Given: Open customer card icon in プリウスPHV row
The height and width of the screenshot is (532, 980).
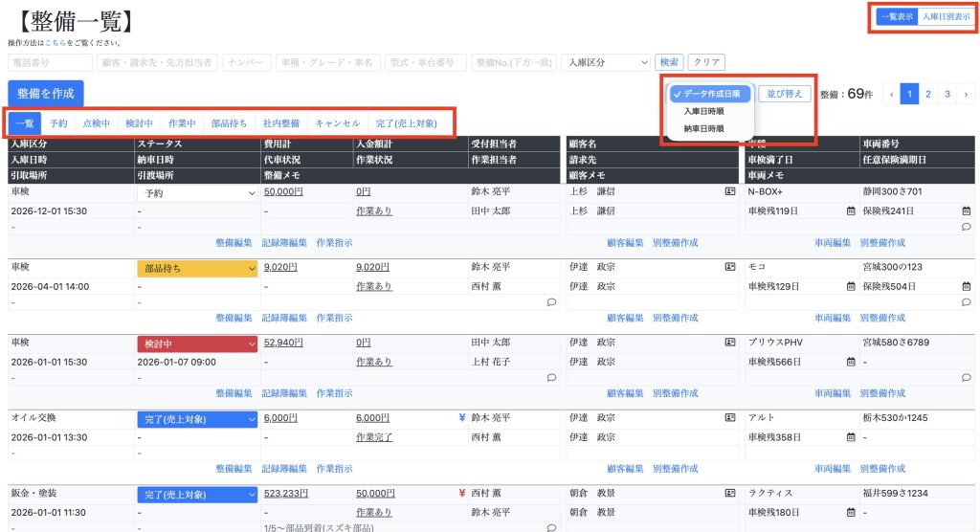Looking at the screenshot, I should pyautogui.click(x=729, y=343).
